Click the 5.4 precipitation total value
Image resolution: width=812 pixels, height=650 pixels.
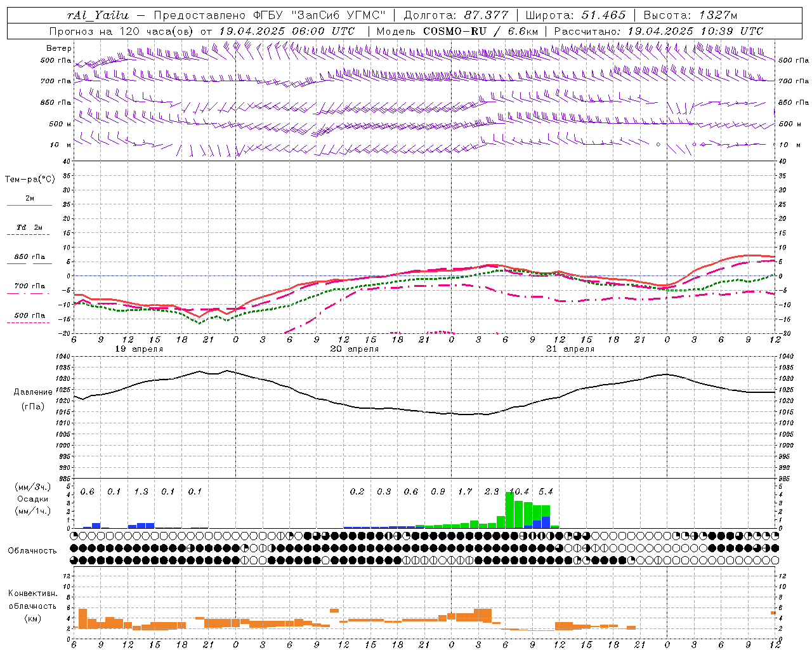(546, 492)
